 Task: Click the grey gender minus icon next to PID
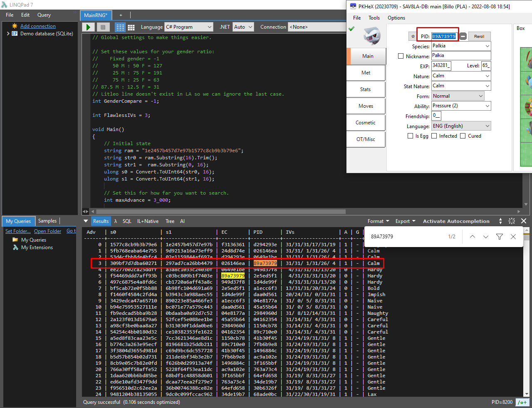pos(463,36)
